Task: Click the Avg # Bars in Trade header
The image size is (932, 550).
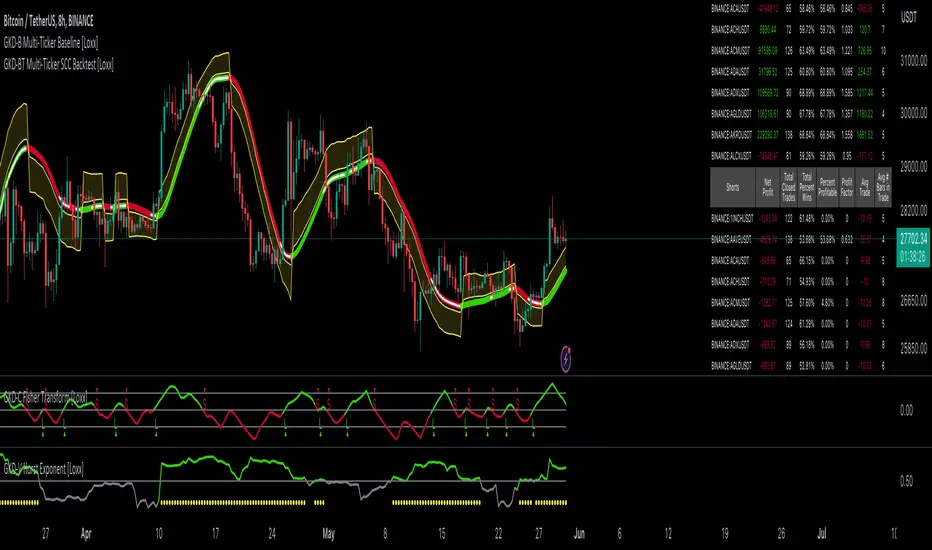Action: (883, 187)
